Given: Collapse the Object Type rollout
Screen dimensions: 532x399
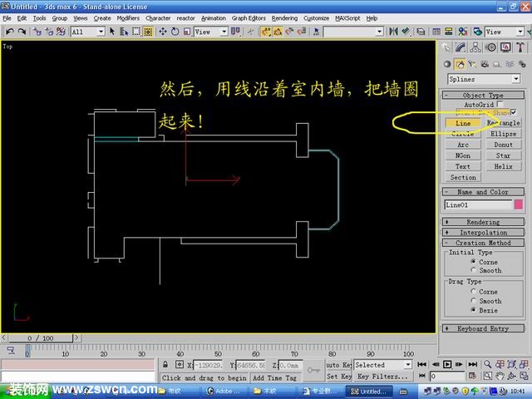Looking at the screenshot, I should (x=483, y=95).
